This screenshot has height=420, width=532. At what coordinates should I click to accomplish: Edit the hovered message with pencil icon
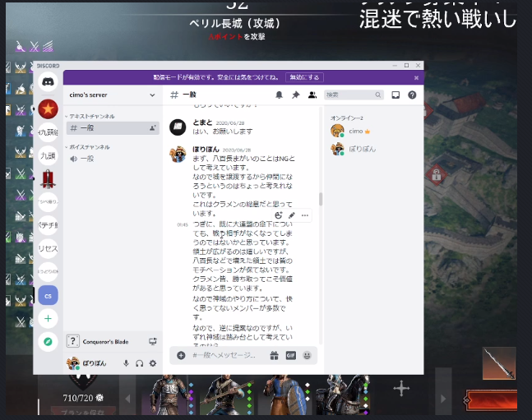click(292, 215)
